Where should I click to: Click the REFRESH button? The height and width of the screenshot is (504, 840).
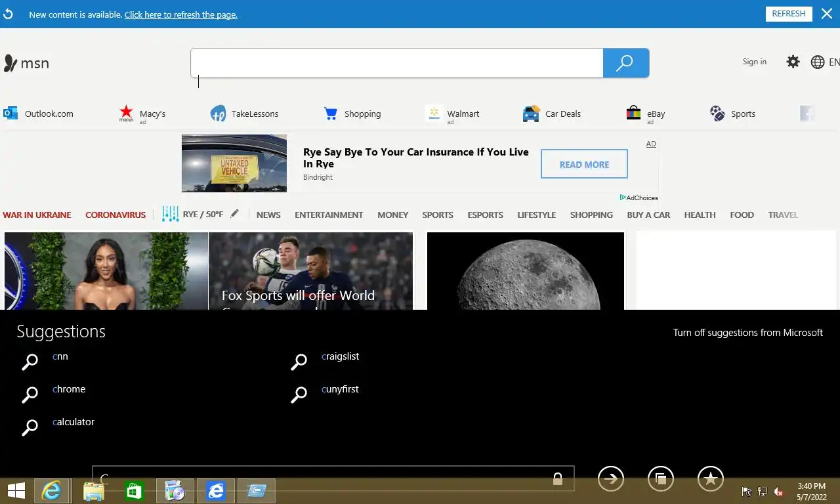(x=789, y=14)
